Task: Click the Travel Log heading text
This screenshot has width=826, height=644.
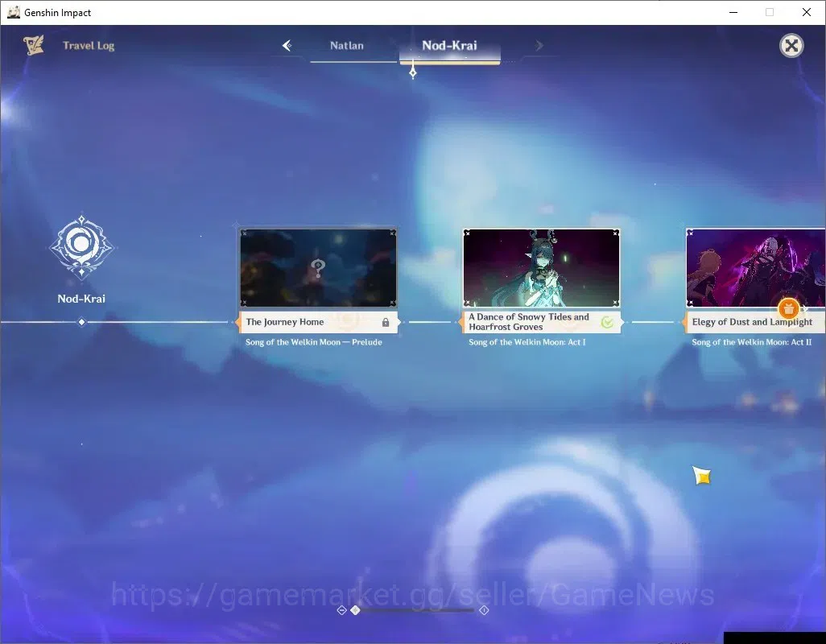Action: tap(89, 46)
